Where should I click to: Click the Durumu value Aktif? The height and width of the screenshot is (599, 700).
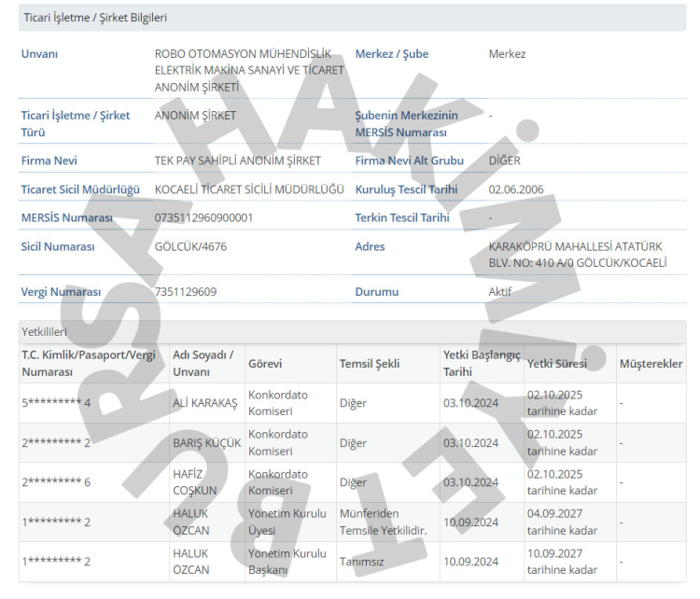pyautogui.click(x=500, y=292)
